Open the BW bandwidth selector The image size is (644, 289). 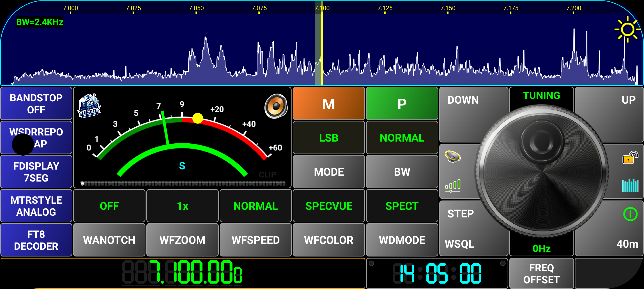tap(402, 172)
